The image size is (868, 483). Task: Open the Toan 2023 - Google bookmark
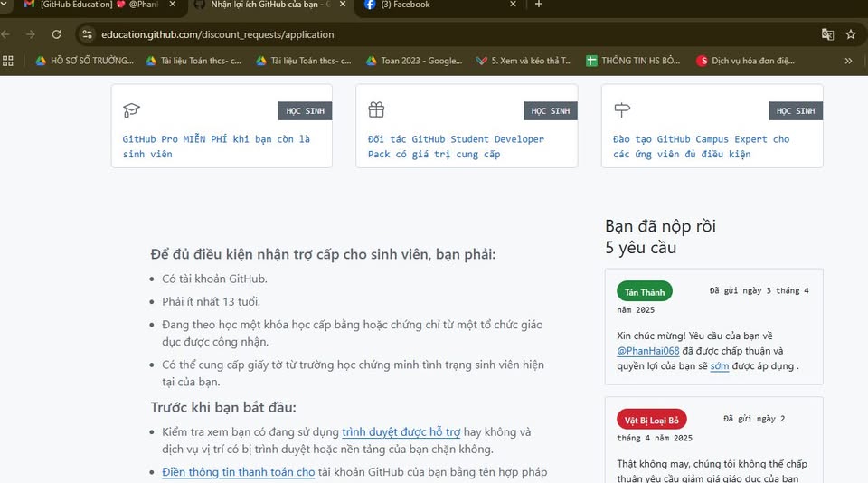click(414, 61)
